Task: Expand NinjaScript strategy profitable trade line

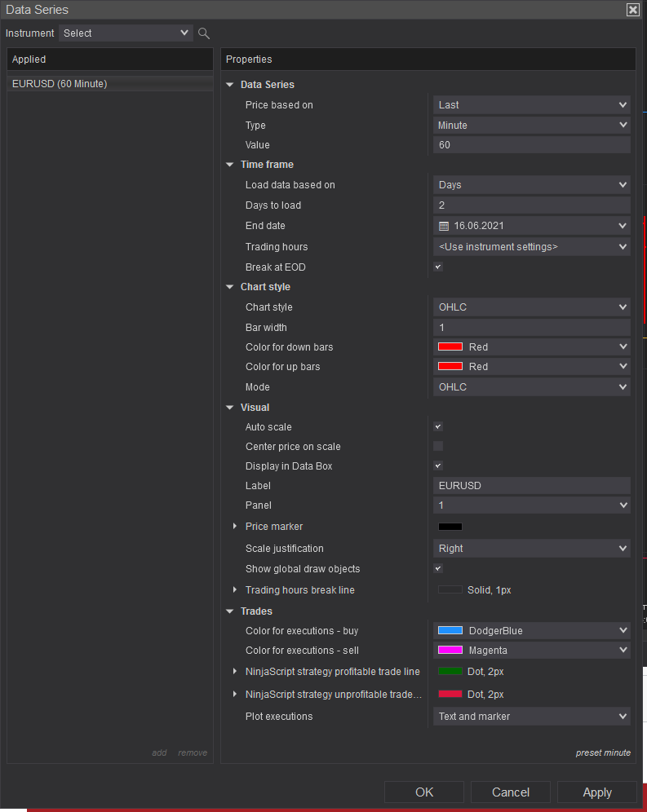Action: (235, 672)
